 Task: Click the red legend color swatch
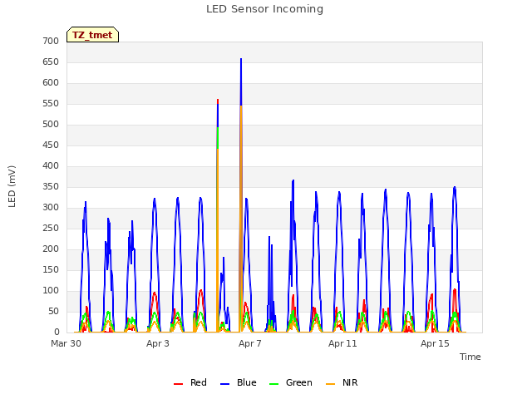click(178, 384)
